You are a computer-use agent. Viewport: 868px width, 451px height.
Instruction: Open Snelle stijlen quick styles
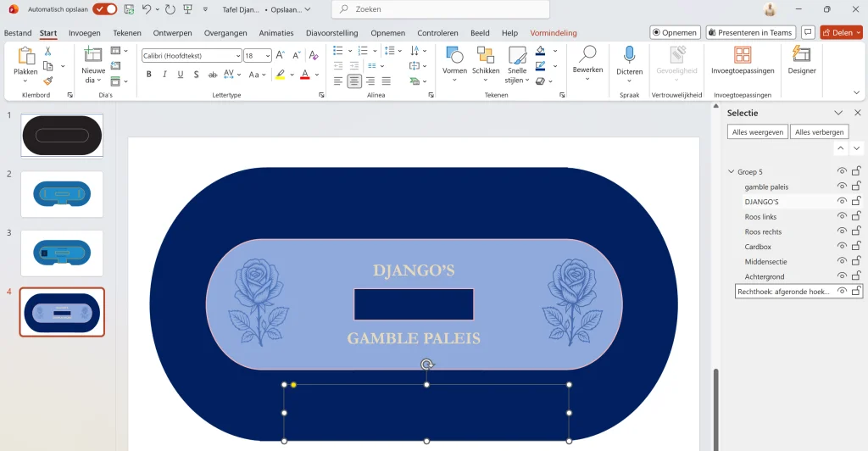(517, 64)
